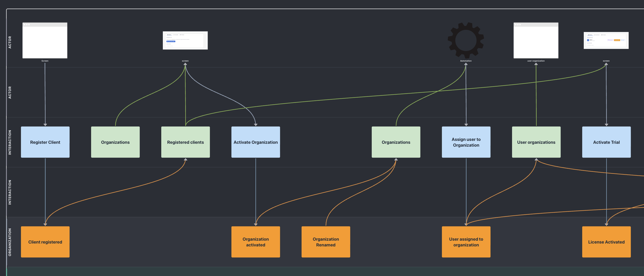Click the Organization Renamed event box

tap(326, 242)
